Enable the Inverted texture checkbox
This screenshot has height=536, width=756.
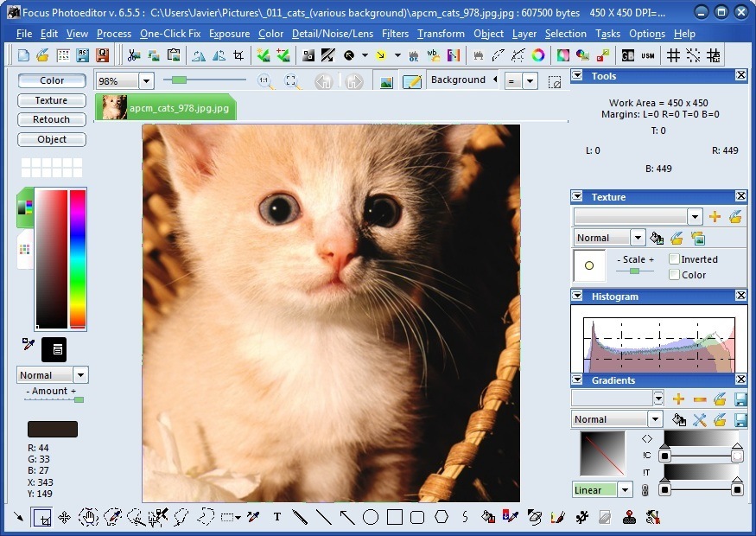pos(674,259)
